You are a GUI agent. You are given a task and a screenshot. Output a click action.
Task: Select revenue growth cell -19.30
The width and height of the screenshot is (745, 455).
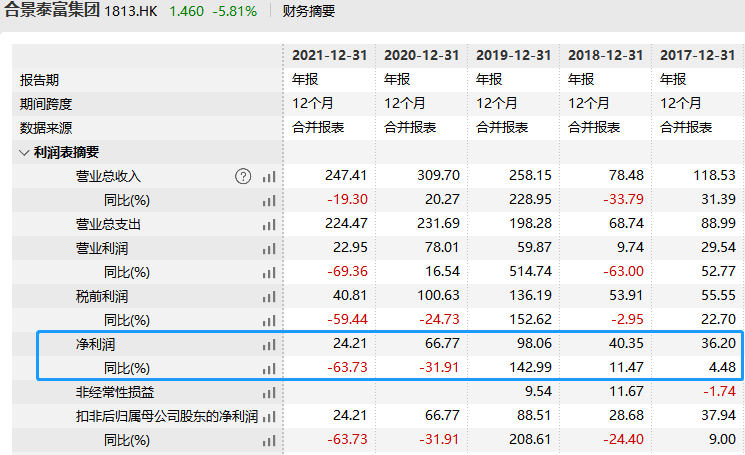point(347,199)
